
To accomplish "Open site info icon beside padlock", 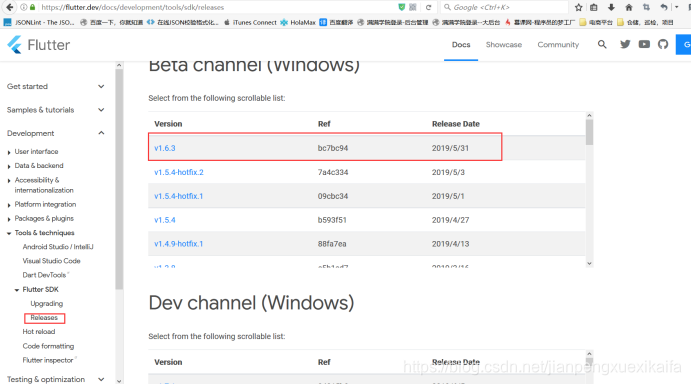I will [x=24, y=7].
